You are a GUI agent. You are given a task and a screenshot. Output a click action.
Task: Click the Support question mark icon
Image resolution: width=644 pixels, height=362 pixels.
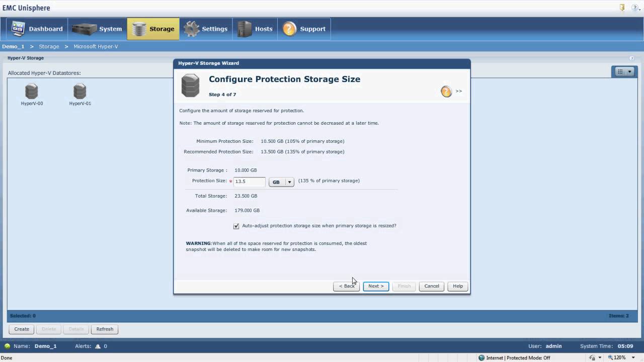point(289,29)
